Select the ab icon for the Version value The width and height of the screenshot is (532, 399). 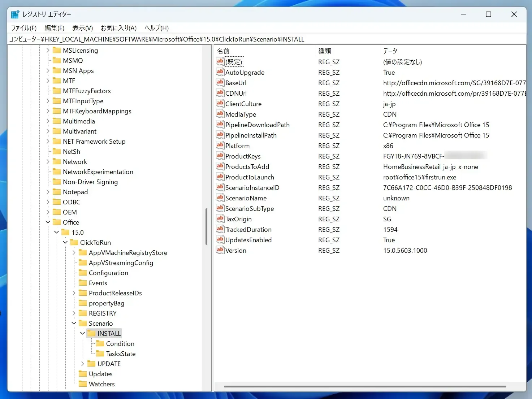(220, 250)
